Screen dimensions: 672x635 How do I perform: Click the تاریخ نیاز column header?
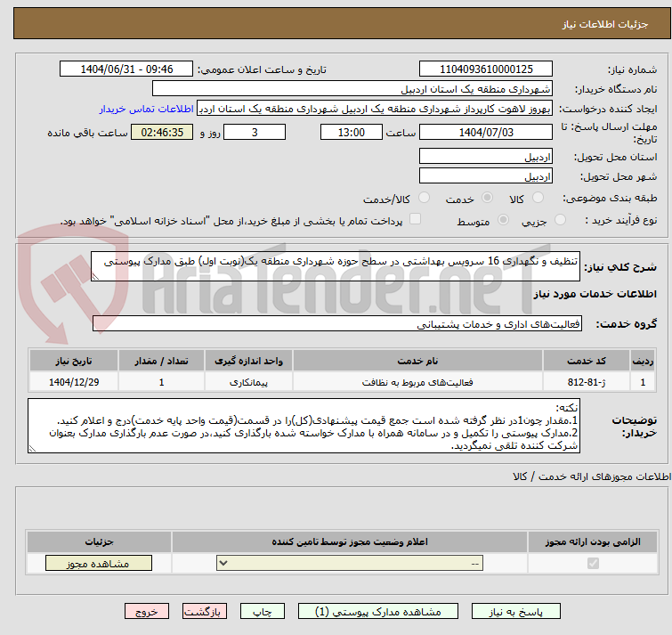tap(74, 361)
